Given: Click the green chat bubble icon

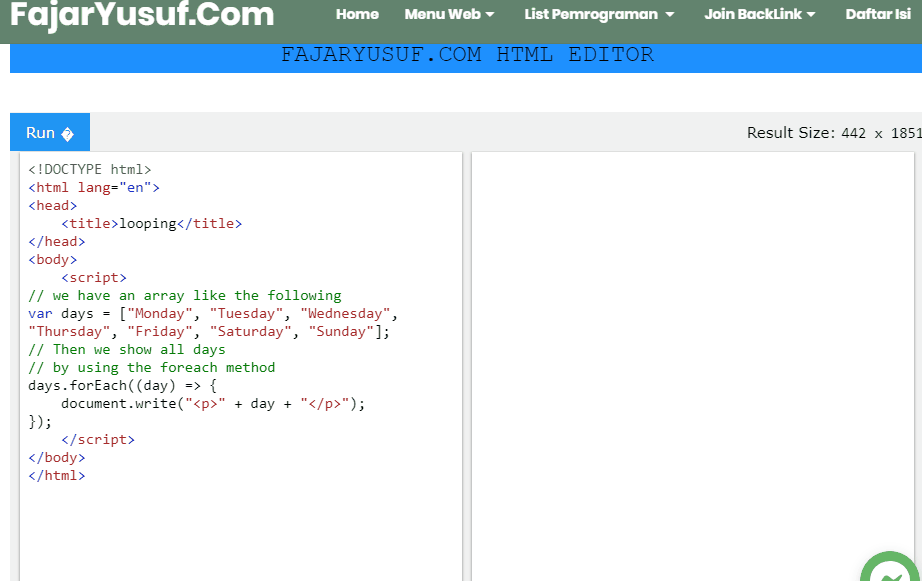Looking at the screenshot, I should click(890, 567).
